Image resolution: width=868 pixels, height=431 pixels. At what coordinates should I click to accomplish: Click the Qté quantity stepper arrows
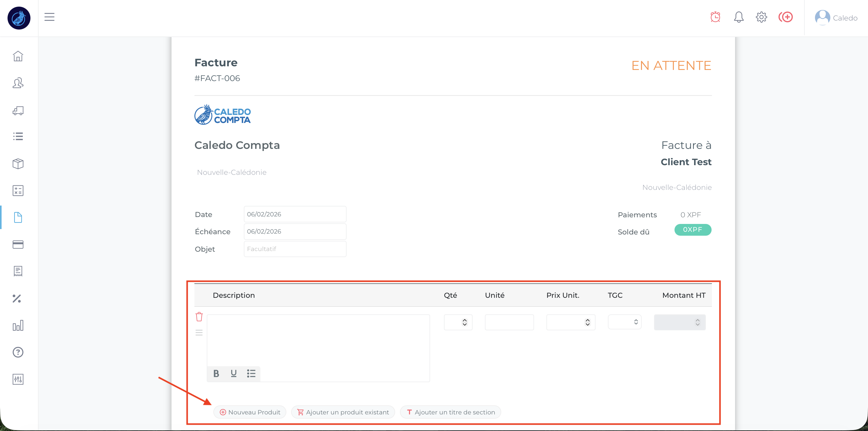[465, 322]
